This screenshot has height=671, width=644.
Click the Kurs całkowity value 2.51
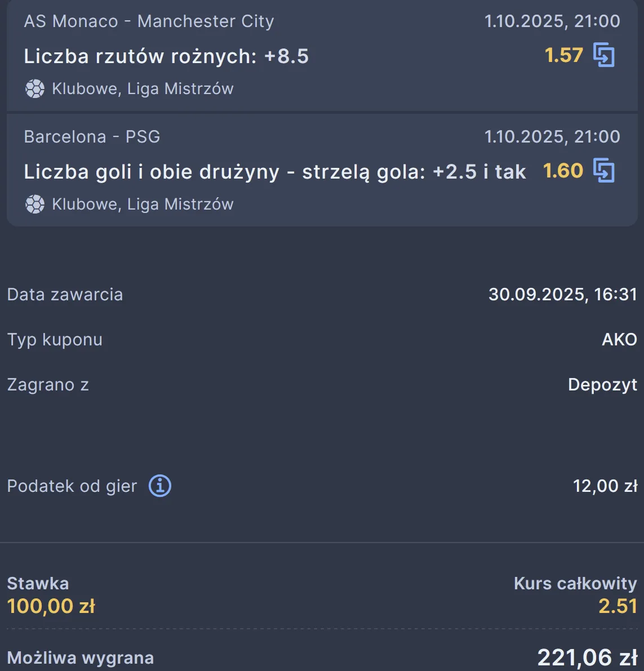pos(618,606)
